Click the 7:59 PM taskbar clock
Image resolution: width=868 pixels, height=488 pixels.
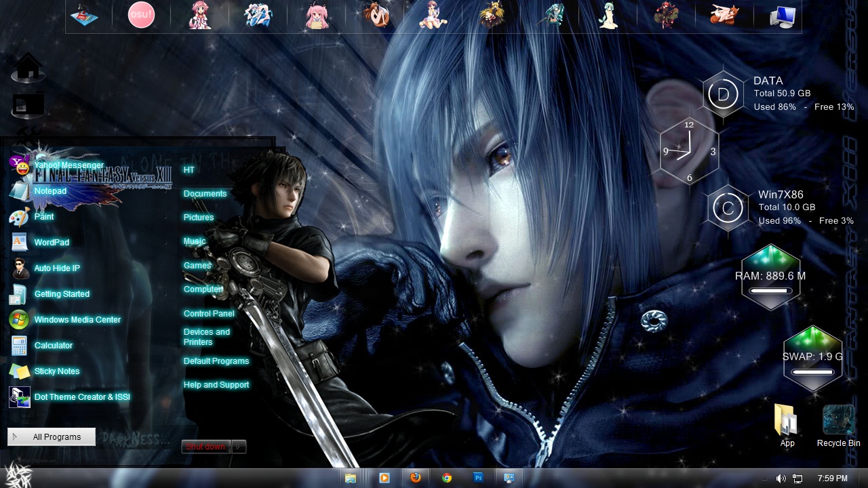tap(833, 479)
